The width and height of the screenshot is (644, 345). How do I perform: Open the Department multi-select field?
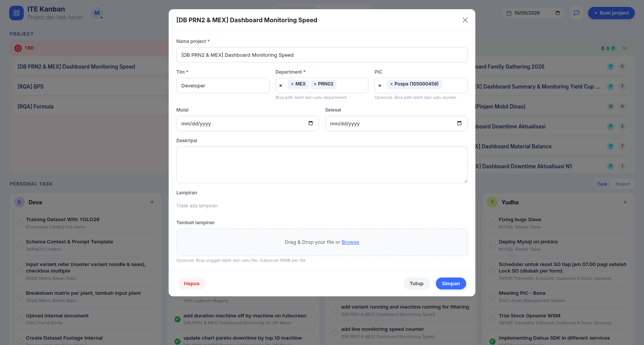(322, 85)
